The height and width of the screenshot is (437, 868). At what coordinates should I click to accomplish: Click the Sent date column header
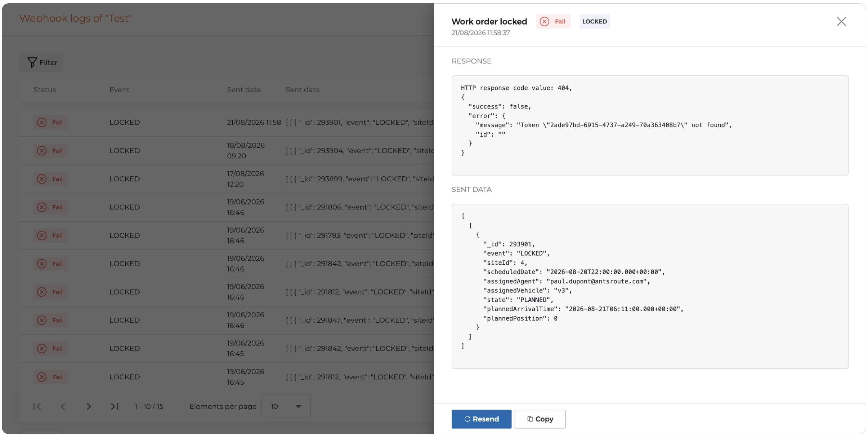(x=244, y=90)
